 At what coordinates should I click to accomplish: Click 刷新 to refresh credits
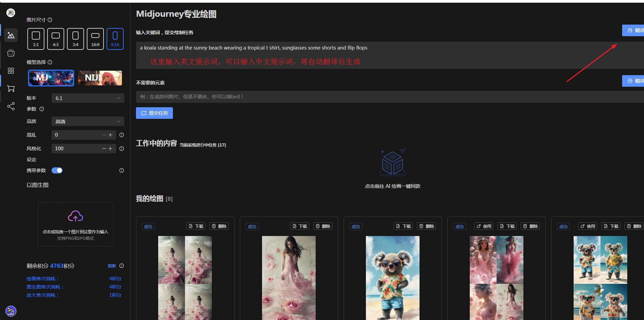pos(112,266)
